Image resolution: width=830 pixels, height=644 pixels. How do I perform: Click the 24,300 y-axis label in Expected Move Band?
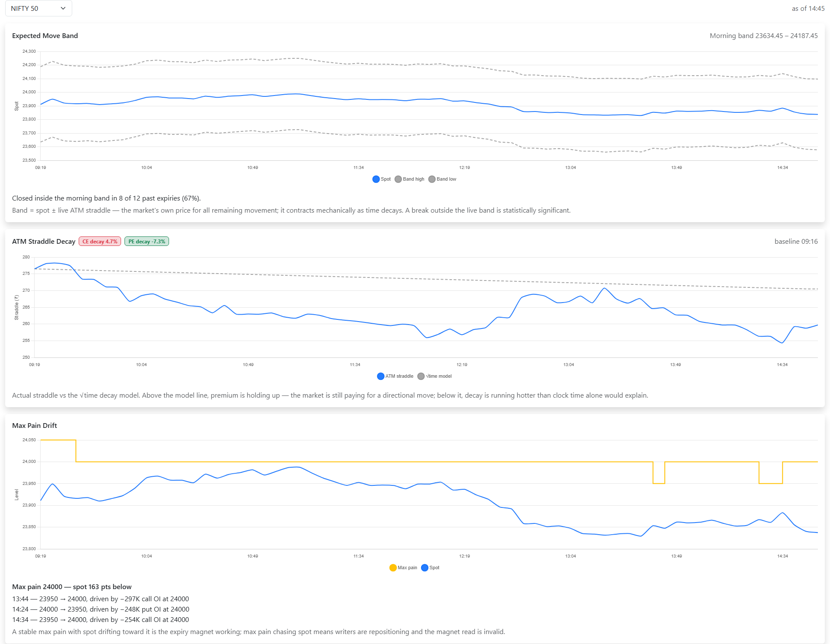coord(29,51)
